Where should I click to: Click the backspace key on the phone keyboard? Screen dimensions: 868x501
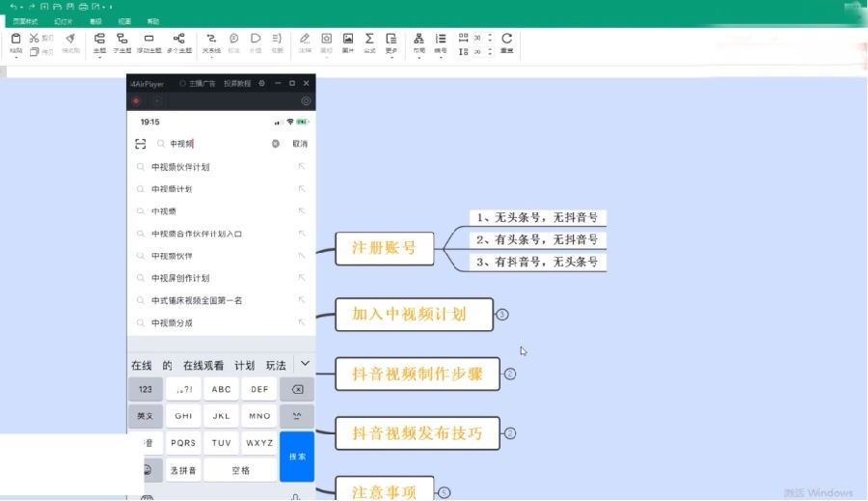tap(297, 389)
